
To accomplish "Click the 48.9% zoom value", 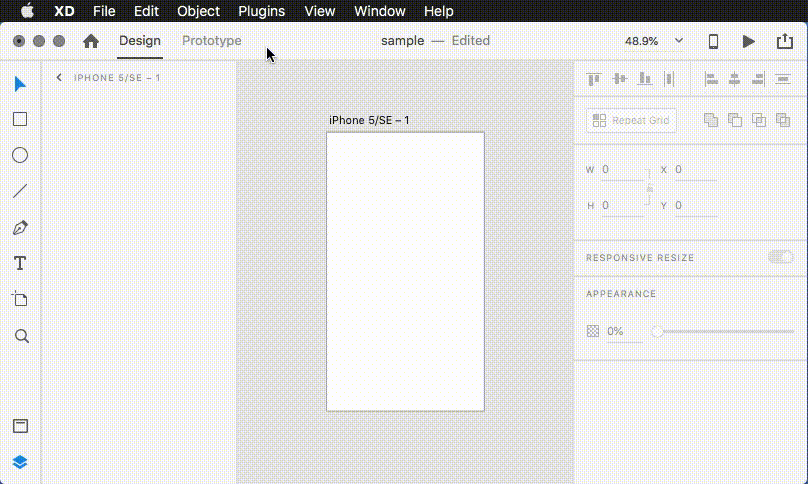I will point(641,41).
